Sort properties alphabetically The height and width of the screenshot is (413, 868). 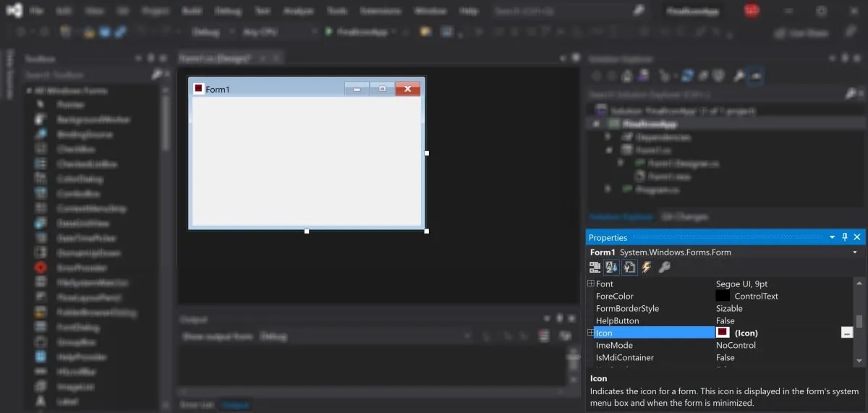point(612,268)
